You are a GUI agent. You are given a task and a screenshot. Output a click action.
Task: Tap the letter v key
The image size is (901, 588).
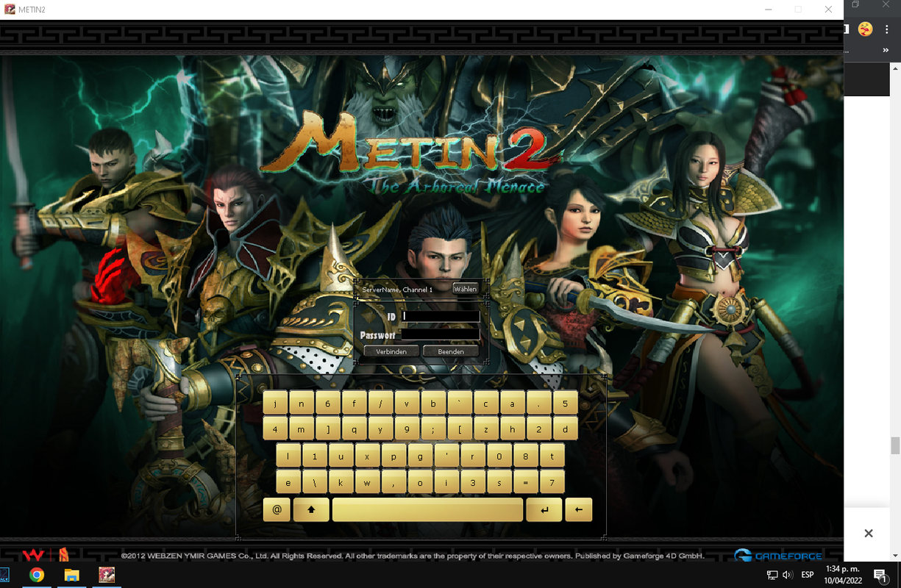(407, 404)
